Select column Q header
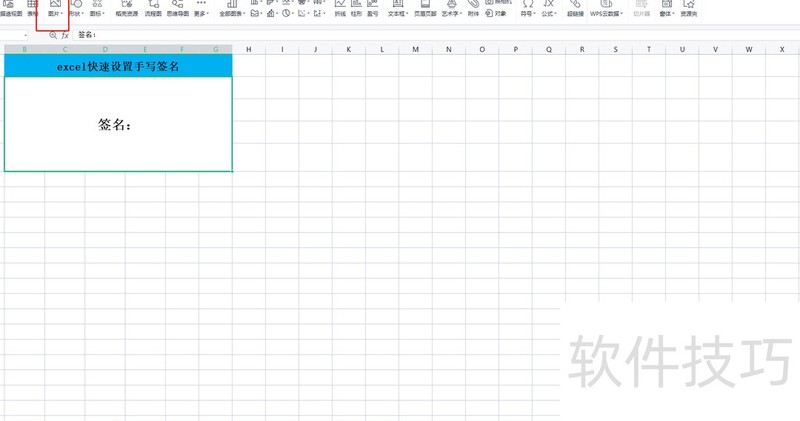This screenshot has width=800, height=421. point(549,49)
